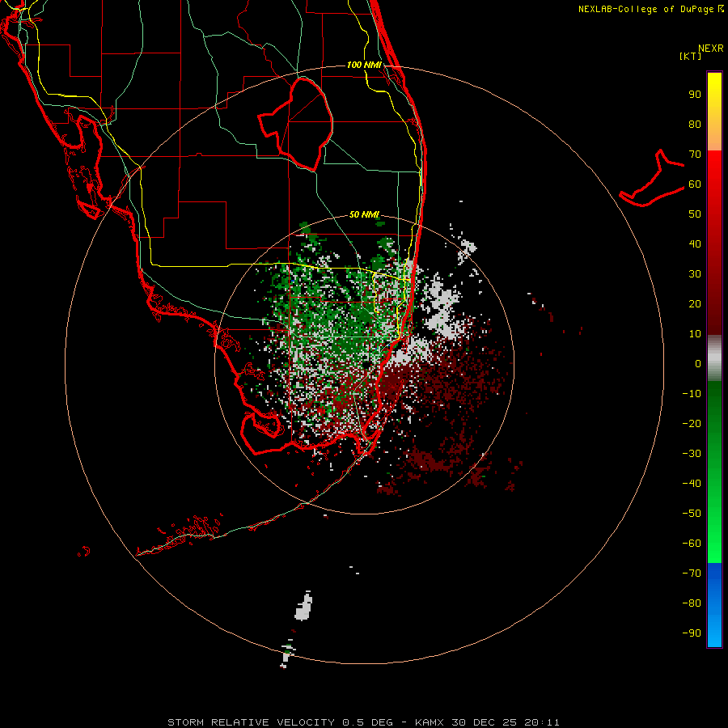Click the Grand Bahama island outline
Image resolution: width=728 pixels, height=728 pixels.
pyautogui.click(x=652, y=179)
